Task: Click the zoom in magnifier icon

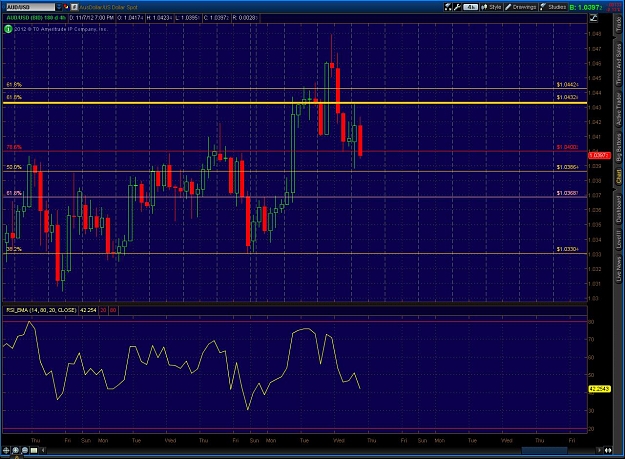Action: tap(16, 450)
